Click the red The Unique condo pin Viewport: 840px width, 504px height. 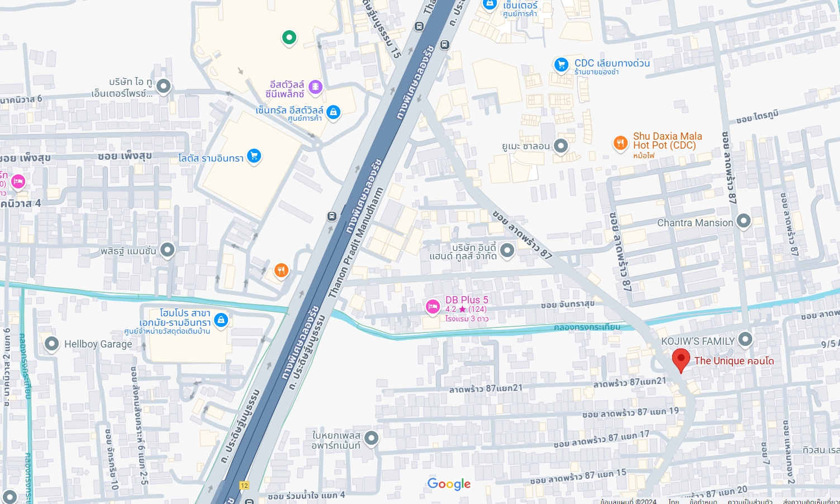pyautogui.click(x=681, y=360)
